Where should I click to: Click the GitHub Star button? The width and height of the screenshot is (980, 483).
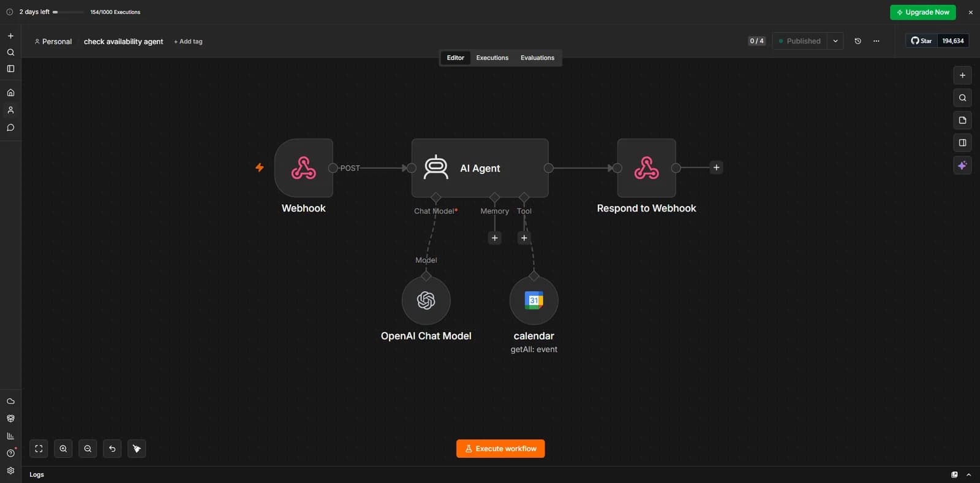coord(921,41)
